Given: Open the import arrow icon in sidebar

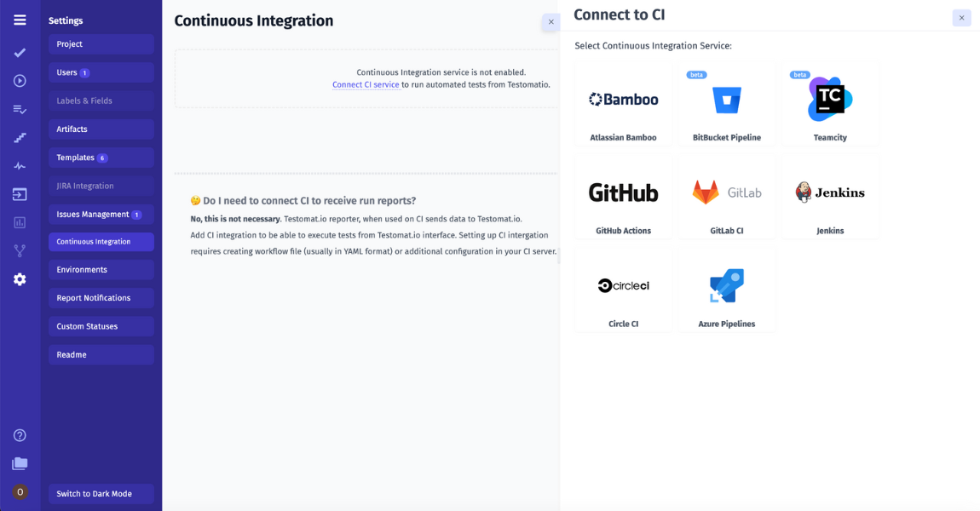Looking at the screenshot, I should coord(19,193).
